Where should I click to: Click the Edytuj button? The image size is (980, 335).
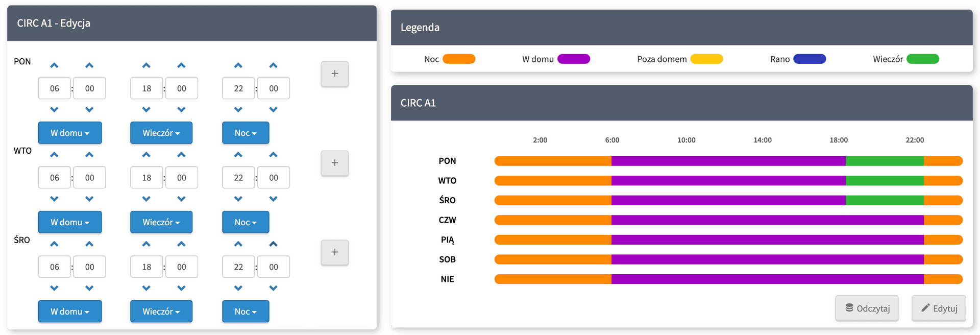click(x=939, y=308)
